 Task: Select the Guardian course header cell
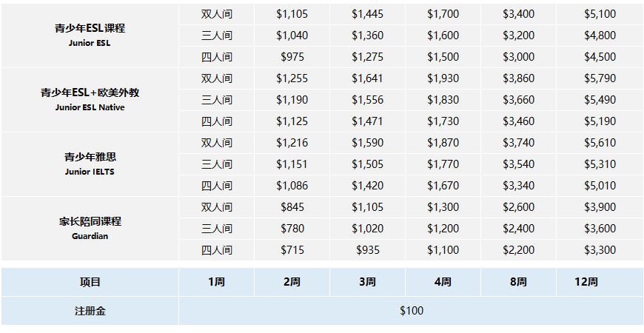(x=90, y=229)
